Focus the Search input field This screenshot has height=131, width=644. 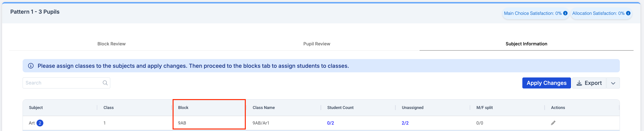point(63,83)
